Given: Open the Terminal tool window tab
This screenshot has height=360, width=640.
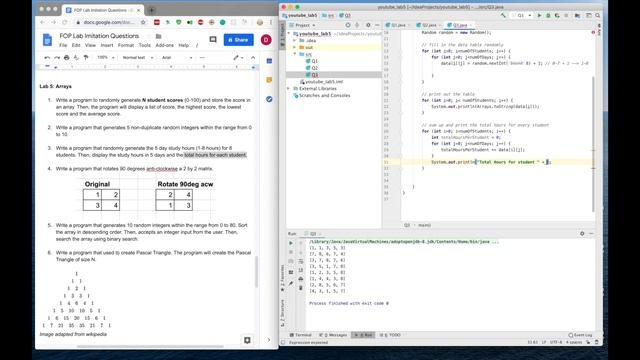Looking at the screenshot, I should point(301,335).
